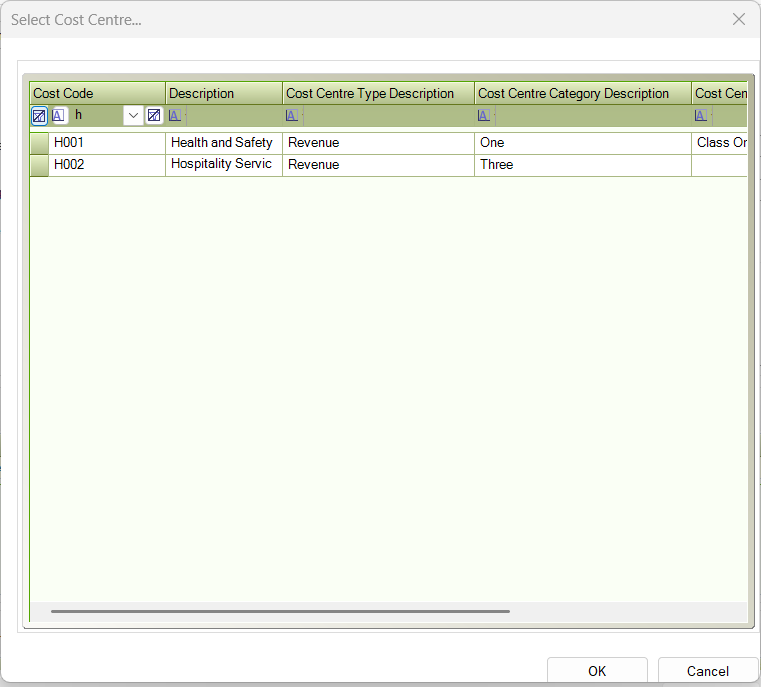Click the filter icon in the rightmost partial column
This screenshot has width=761, height=687.
click(x=702, y=115)
